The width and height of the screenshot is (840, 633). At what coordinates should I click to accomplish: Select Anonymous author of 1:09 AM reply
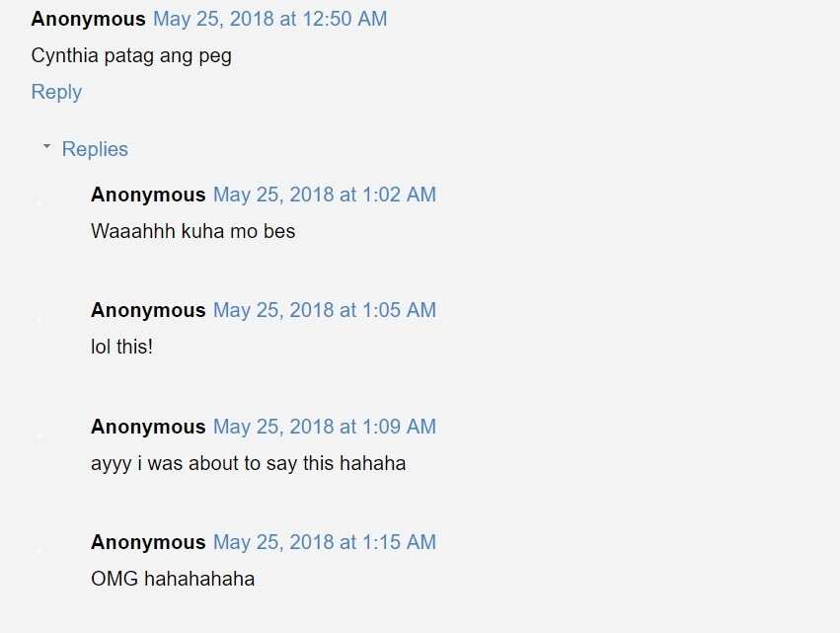[x=148, y=427]
